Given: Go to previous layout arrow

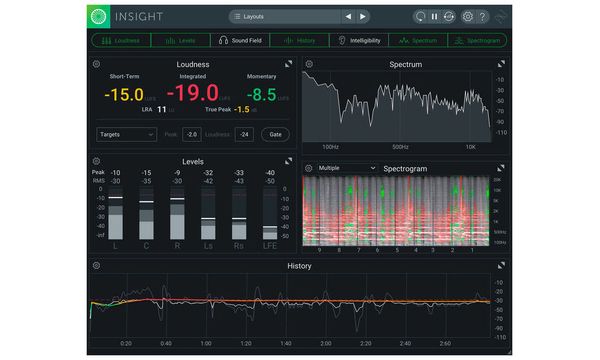Looking at the screenshot, I should coord(348,16).
